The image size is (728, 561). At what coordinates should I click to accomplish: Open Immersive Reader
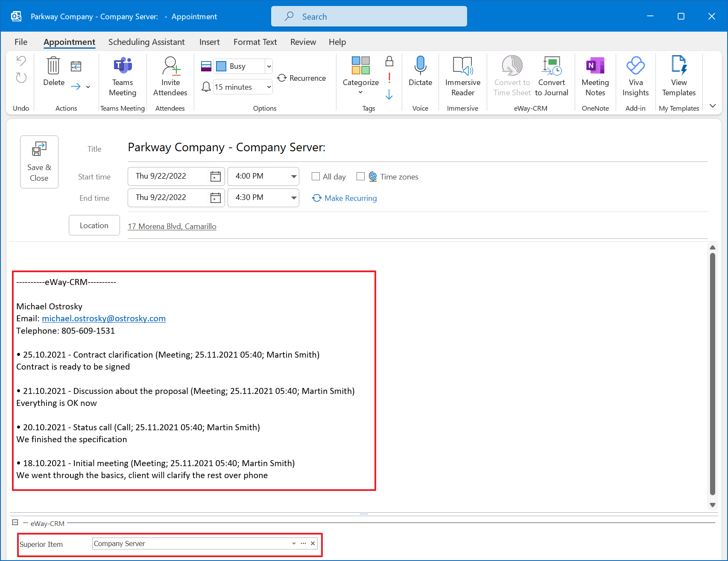(463, 76)
